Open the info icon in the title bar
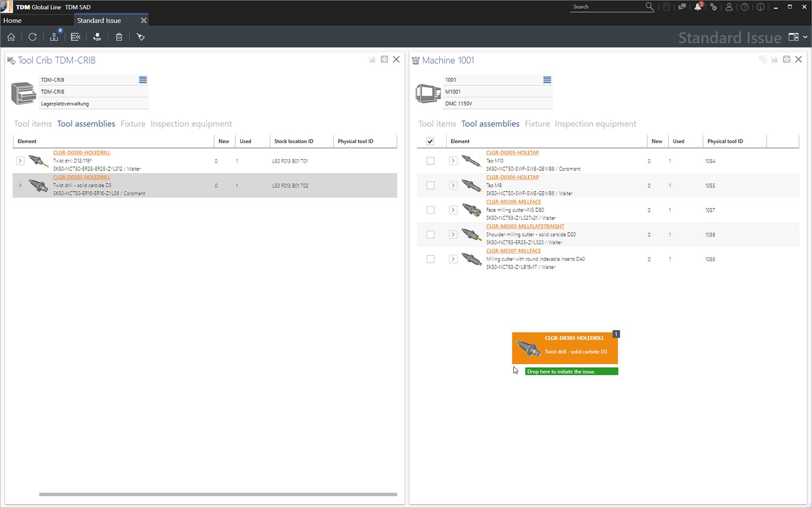Viewport: 812px width, 508px height. [760, 7]
